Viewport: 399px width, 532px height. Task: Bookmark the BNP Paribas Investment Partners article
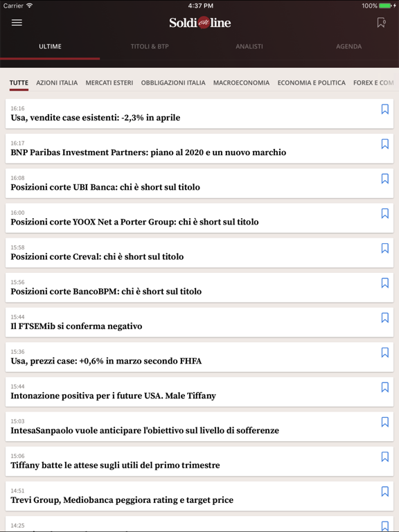pos(384,144)
